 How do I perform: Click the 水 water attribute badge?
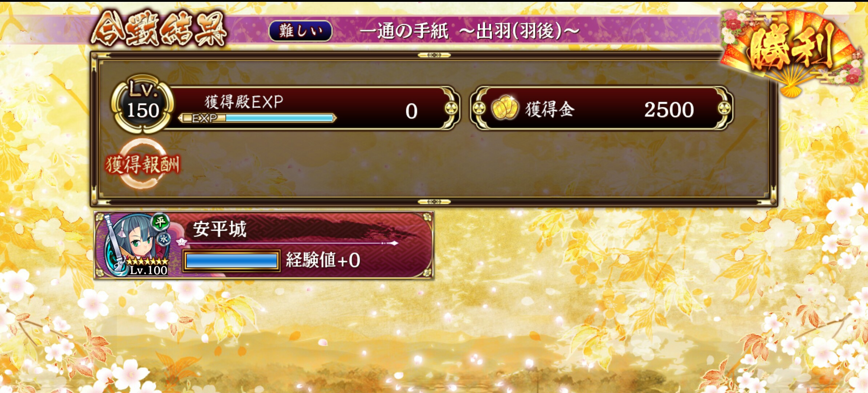tap(164, 239)
